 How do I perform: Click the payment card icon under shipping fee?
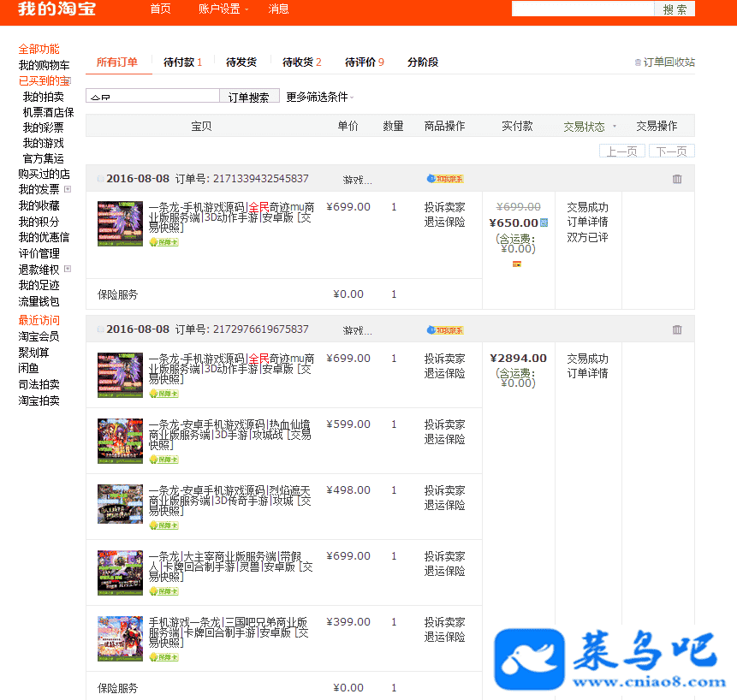point(517,264)
